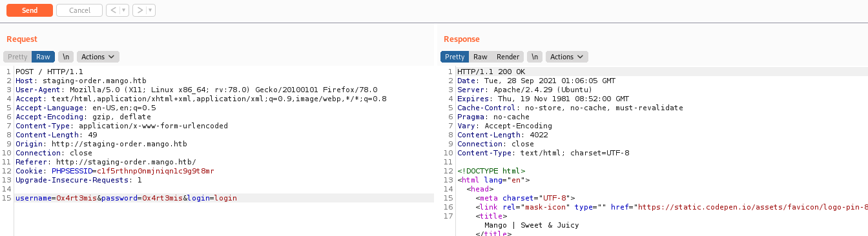868x236 pixels.
Task: Click the Cancel button
Action: (x=79, y=10)
